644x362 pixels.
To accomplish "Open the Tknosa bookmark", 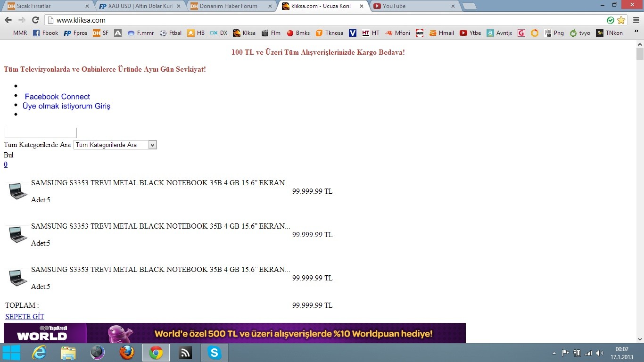I will coord(330,33).
